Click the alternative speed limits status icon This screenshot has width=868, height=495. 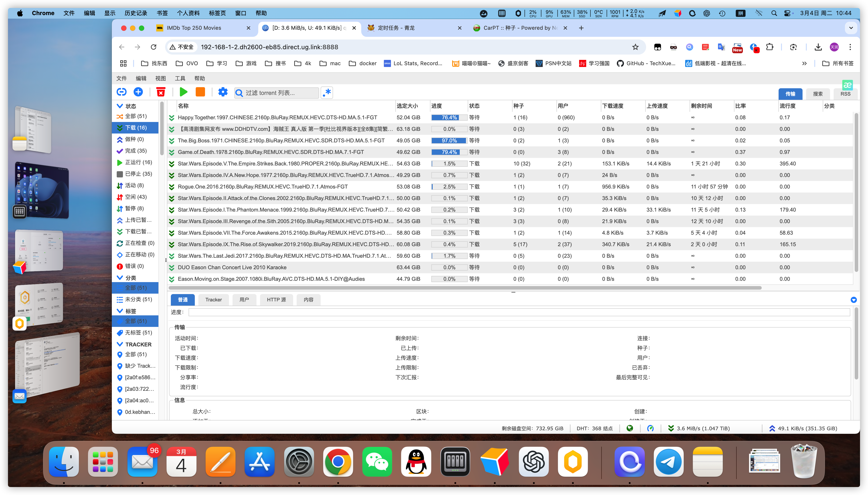point(650,428)
